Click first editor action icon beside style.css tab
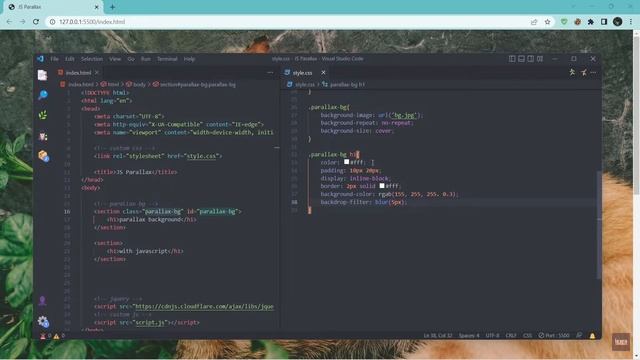Screen dimensions: 640x360 point(572,72)
